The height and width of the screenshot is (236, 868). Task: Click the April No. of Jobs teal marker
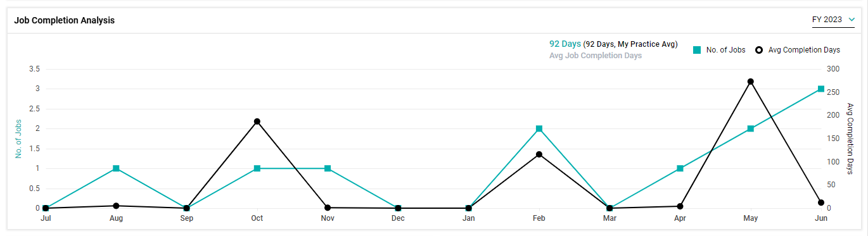(x=680, y=168)
